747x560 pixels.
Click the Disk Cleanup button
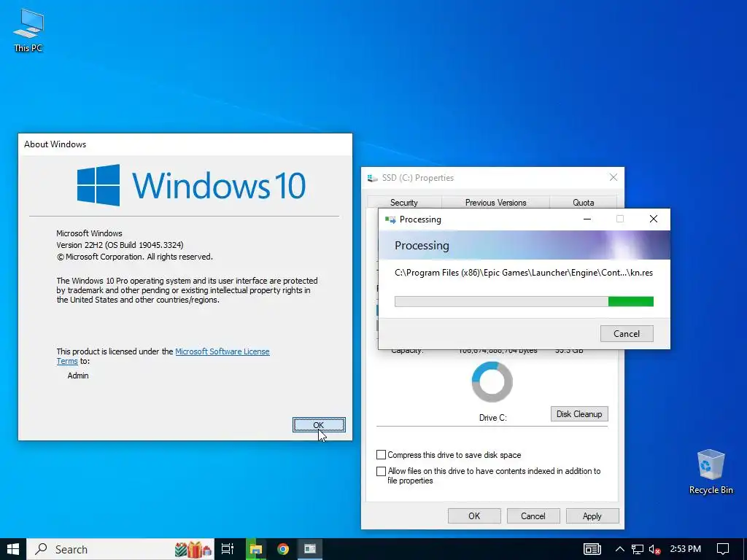(579, 414)
